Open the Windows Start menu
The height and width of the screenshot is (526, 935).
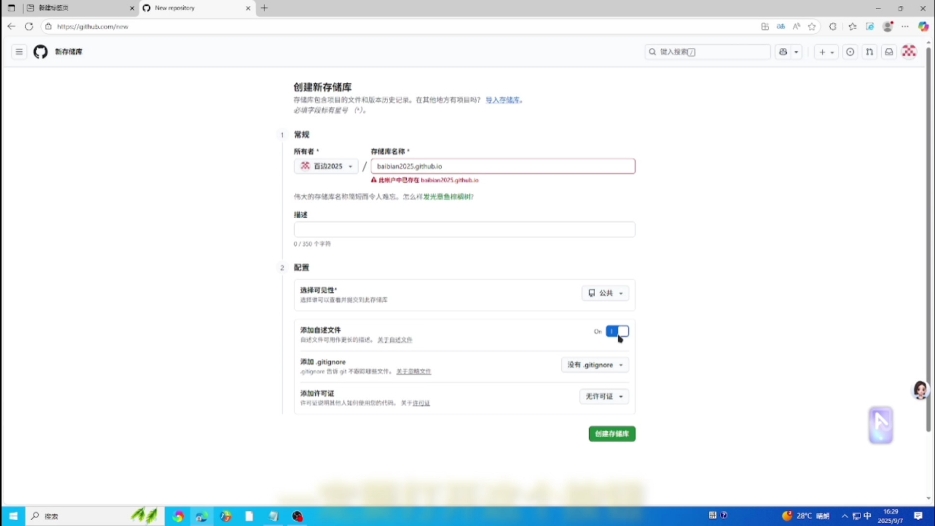coord(13,516)
